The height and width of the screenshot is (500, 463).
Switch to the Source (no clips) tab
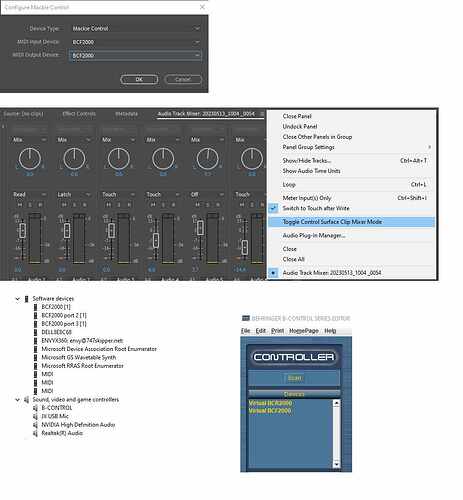click(x=23, y=114)
